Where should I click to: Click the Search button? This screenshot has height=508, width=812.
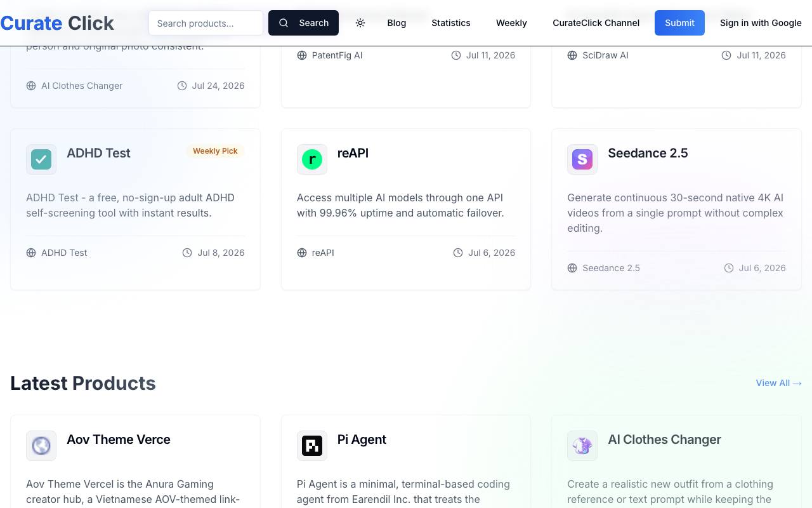point(303,23)
